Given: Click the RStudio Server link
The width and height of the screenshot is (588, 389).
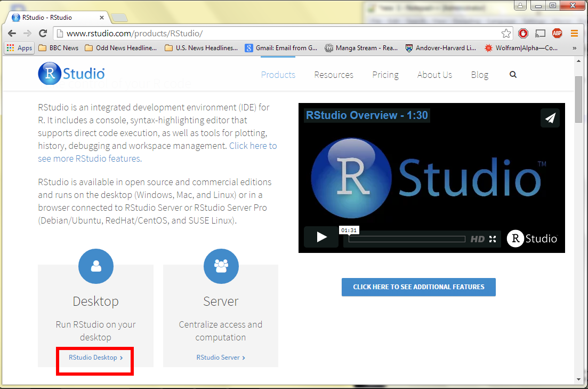Looking at the screenshot, I should (221, 358).
